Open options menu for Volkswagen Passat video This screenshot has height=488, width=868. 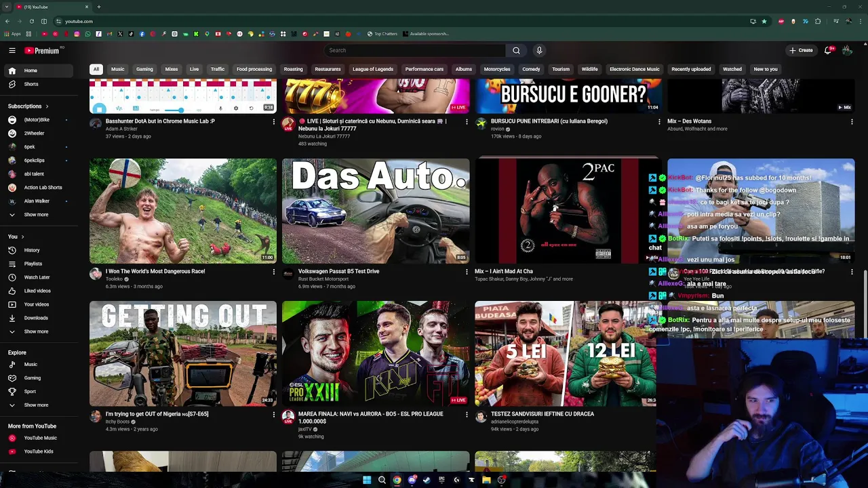467,272
